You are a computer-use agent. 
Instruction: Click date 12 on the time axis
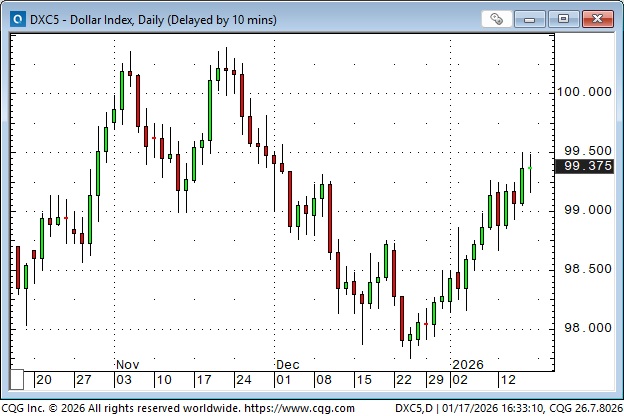pyautogui.click(x=508, y=380)
